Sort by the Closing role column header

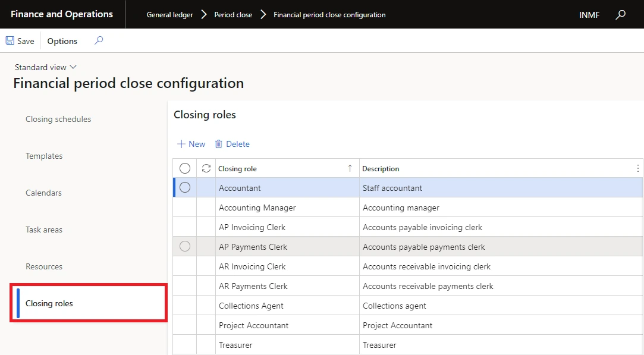click(287, 168)
